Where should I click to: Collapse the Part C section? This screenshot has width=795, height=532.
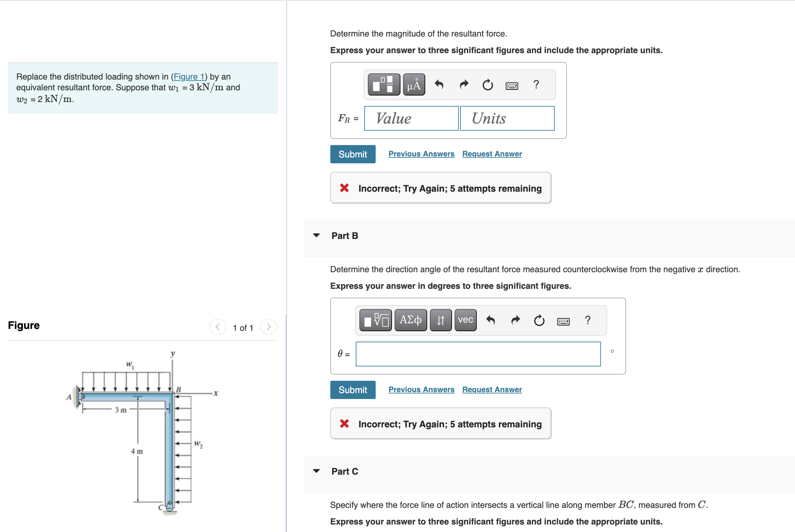click(x=317, y=471)
